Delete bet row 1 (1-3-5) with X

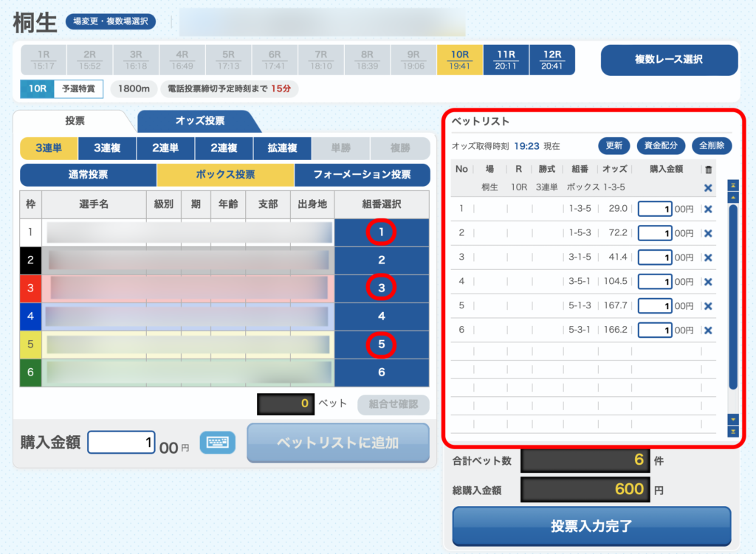pyautogui.click(x=708, y=209)
